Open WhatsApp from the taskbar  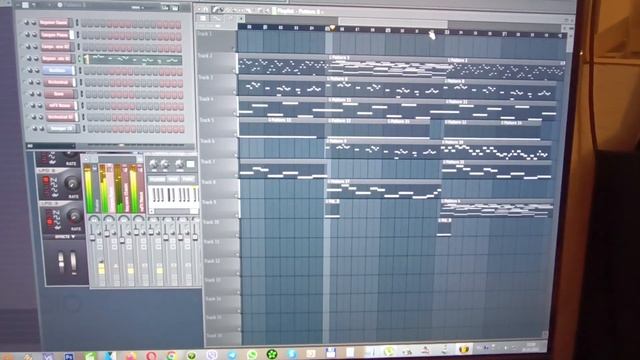(x=252, y=355)
